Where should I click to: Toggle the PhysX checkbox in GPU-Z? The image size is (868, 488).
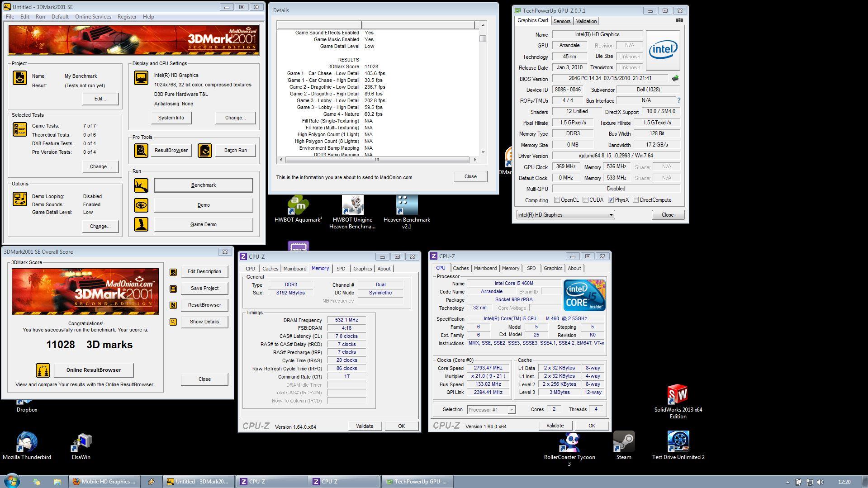click(x=611, y=200)
